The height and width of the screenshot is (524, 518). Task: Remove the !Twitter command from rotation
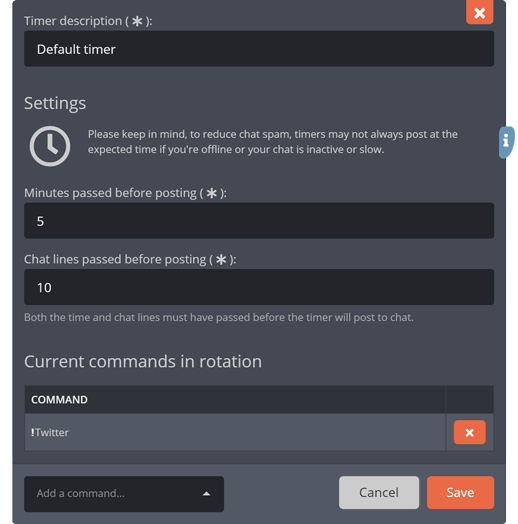tap(470, 432)
